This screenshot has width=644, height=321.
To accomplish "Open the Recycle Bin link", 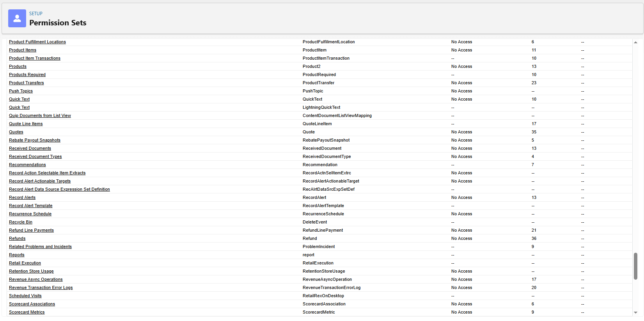I will 21,222.
